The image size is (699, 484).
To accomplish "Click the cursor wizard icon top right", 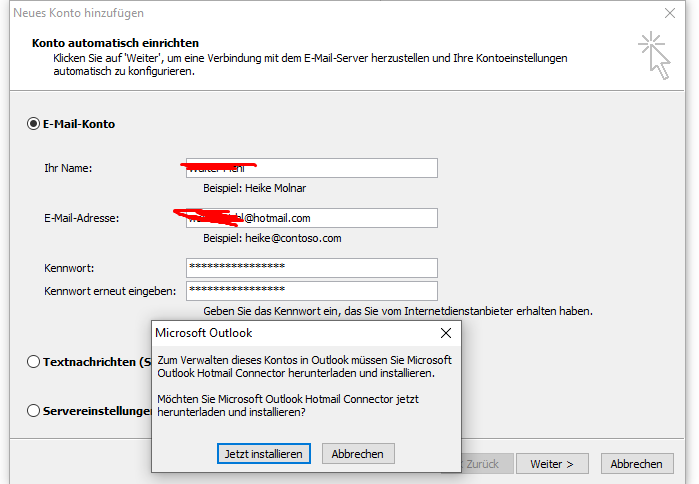I will point(654,55).
